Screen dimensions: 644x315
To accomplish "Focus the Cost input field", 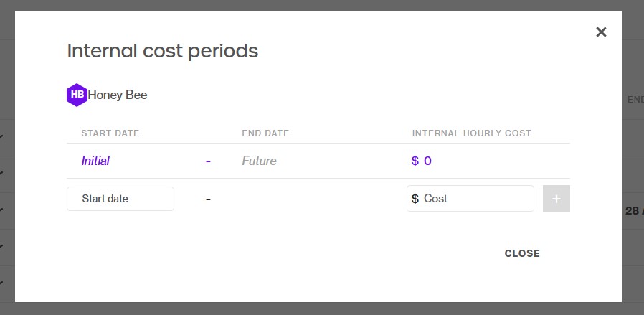I will click(470, 199).
